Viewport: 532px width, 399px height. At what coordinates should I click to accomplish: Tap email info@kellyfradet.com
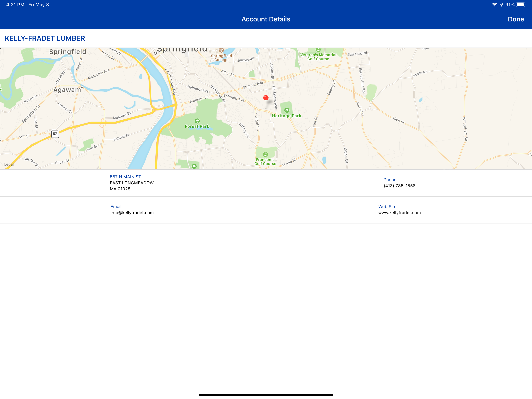point(132,213)
